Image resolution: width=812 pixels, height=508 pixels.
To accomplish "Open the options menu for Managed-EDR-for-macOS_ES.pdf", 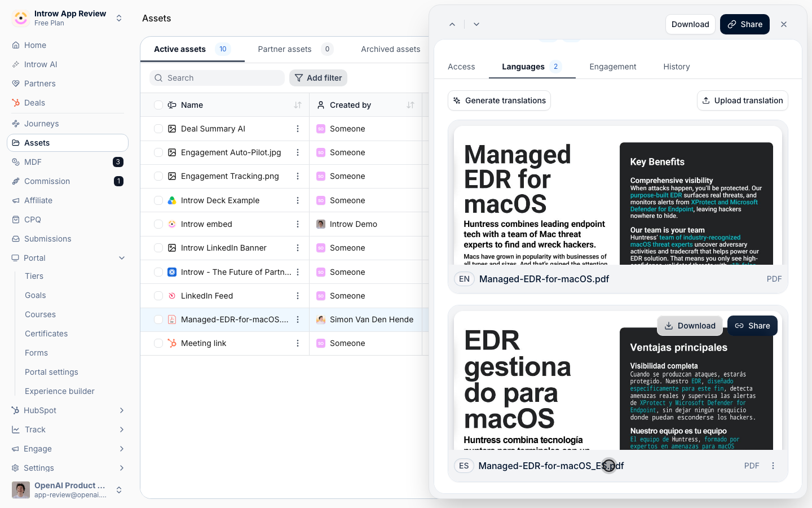I will click(x=773, y=466).
